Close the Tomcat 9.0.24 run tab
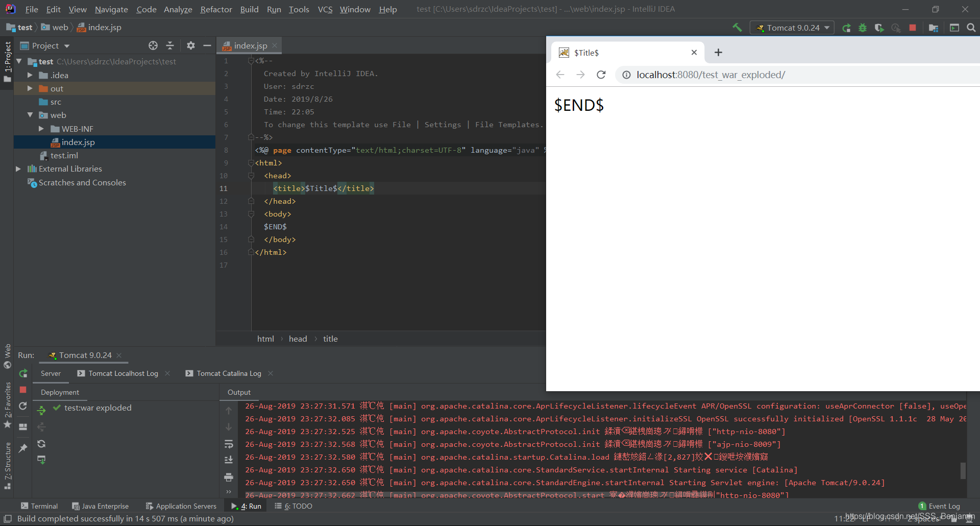Viewport: 980px width, 526px height. 119,355
